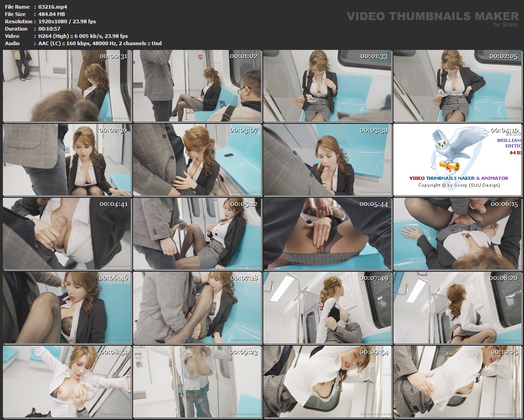
Task: Click the Video codec line H264 (High)
Action: tap(83, 36)
